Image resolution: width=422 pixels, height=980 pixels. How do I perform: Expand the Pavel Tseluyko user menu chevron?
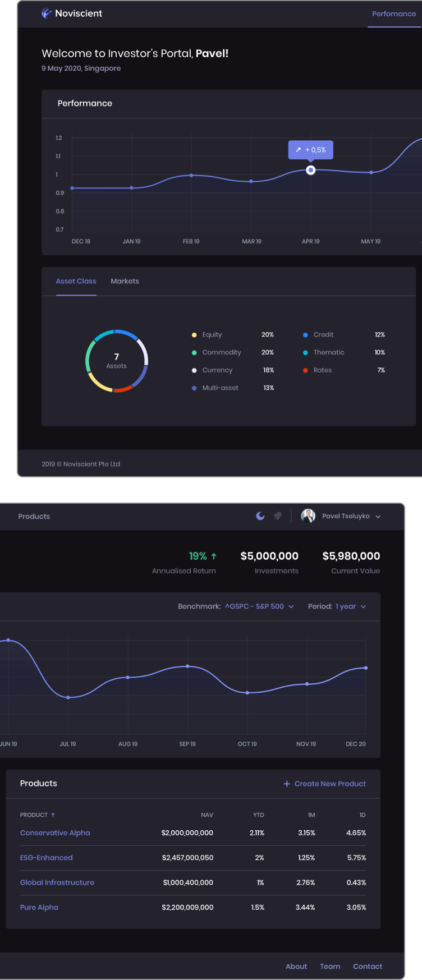tap(378, 517)
